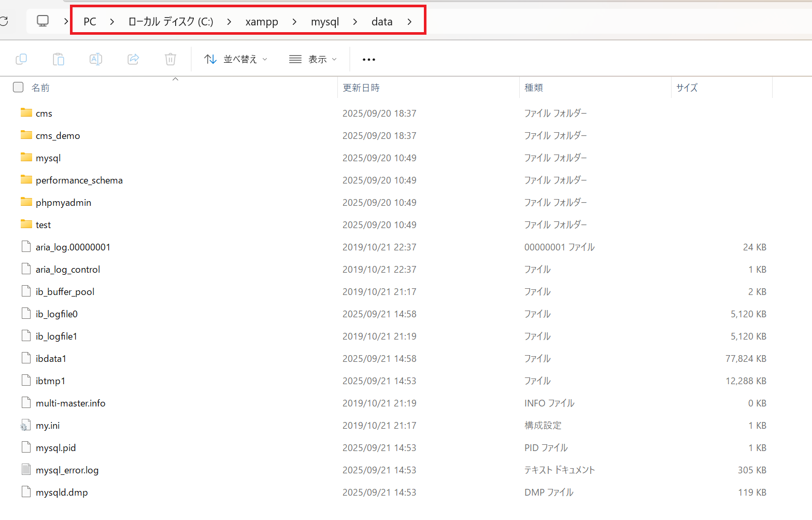
Task: Click the Paste clipboard icon
Action: 59,59
